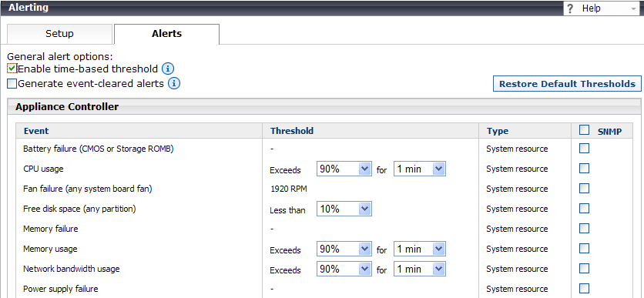Uncheck Enable time-based threshold
Screen dimensions: 644x298
pos(12,68)
